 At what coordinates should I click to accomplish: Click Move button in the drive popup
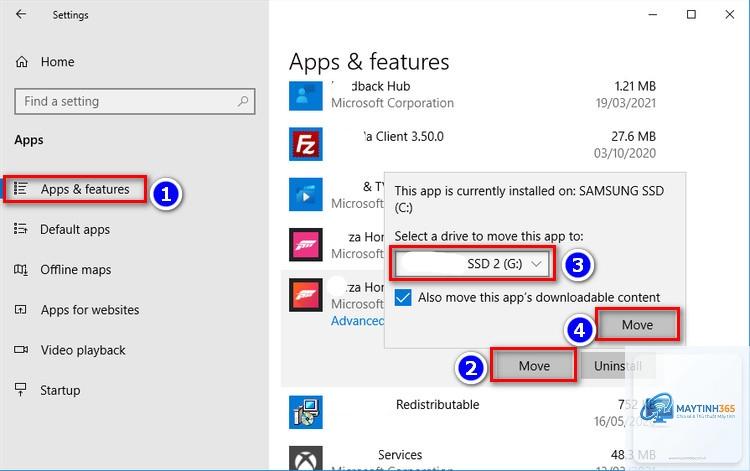[x=637, y=325]
